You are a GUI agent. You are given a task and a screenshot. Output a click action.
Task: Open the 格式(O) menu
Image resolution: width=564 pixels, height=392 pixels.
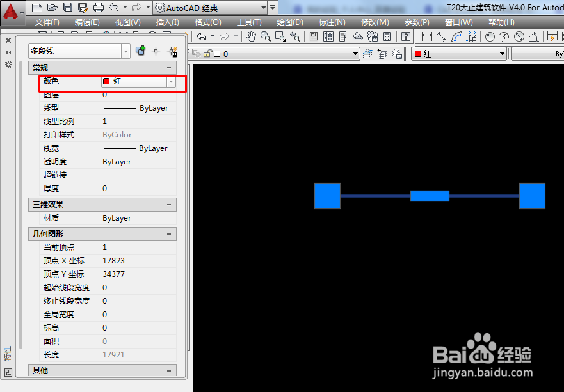pyautogui.click(x=207, y=22)
